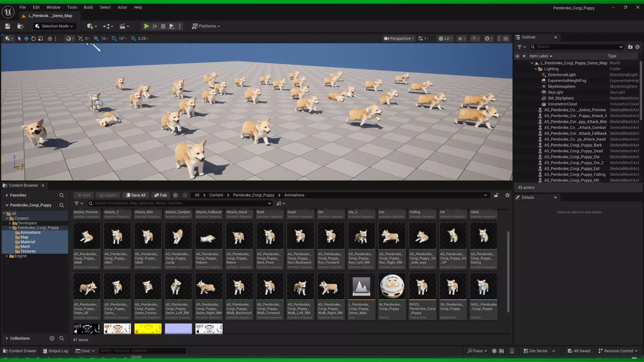This screenshot has height=362, width=644.
Task: Open the Build menu
Action: click(88, 7)
